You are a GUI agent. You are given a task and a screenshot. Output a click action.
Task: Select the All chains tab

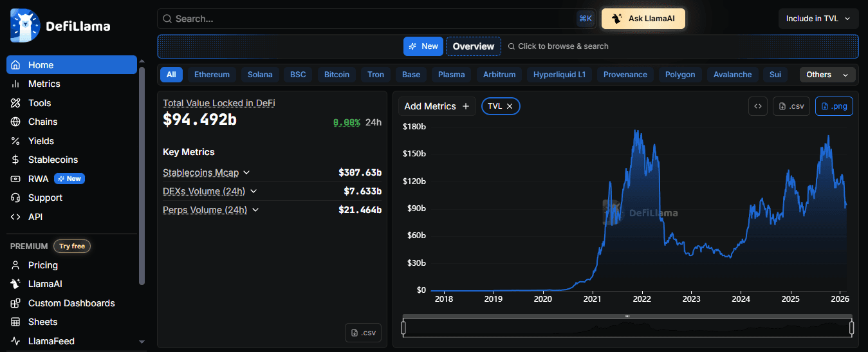[x=171, y=75]
